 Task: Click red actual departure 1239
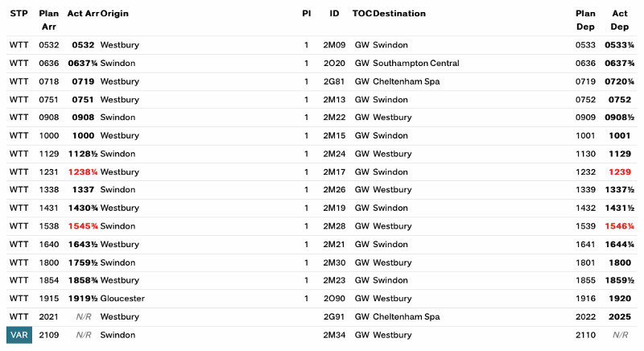[x=620, y=172]
